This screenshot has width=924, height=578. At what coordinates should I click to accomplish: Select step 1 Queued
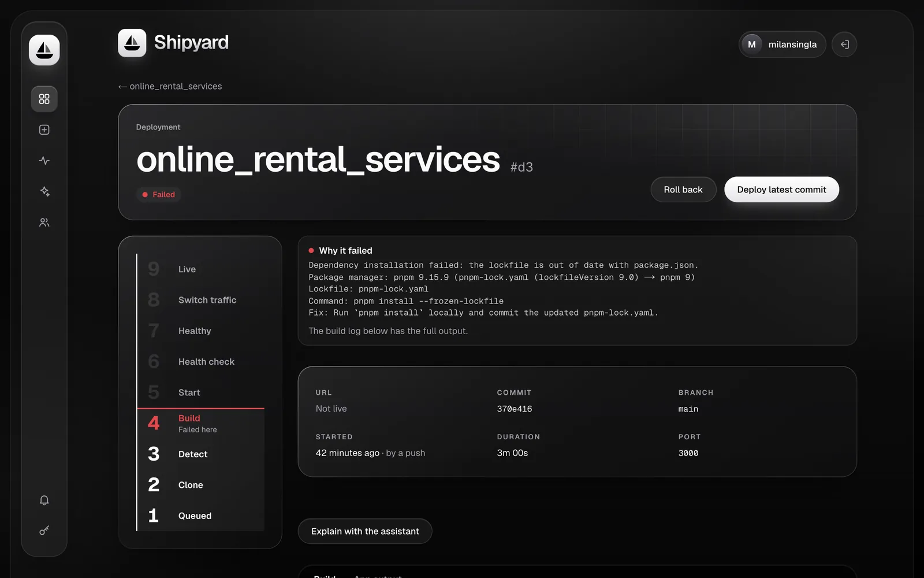tap(200, 516)
